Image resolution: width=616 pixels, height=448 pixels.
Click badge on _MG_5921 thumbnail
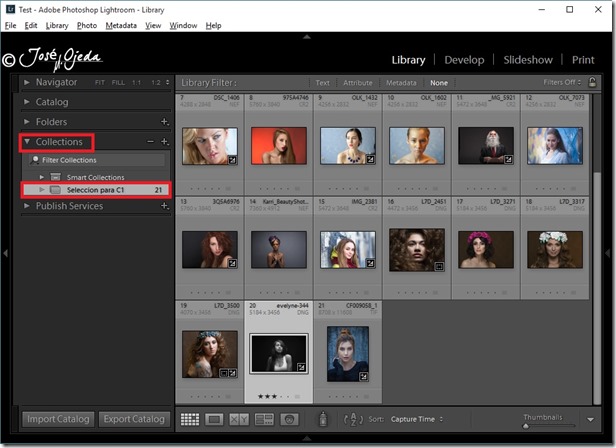pos(508,160)
